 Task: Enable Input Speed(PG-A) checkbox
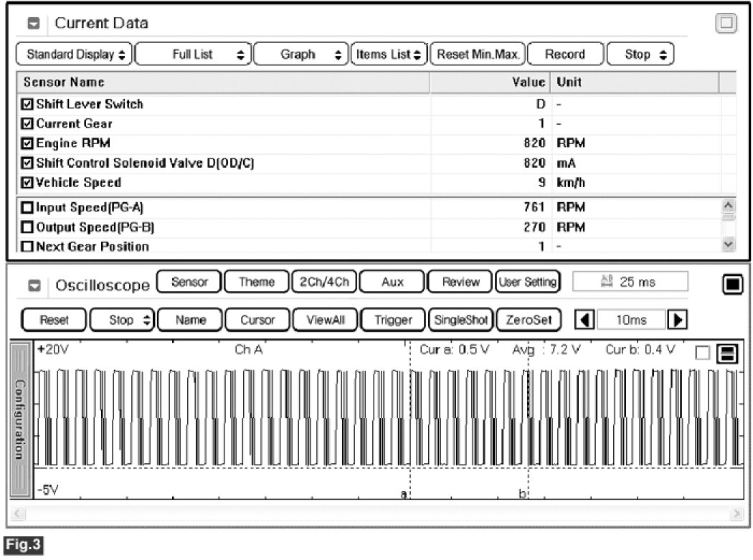(28, 208)
